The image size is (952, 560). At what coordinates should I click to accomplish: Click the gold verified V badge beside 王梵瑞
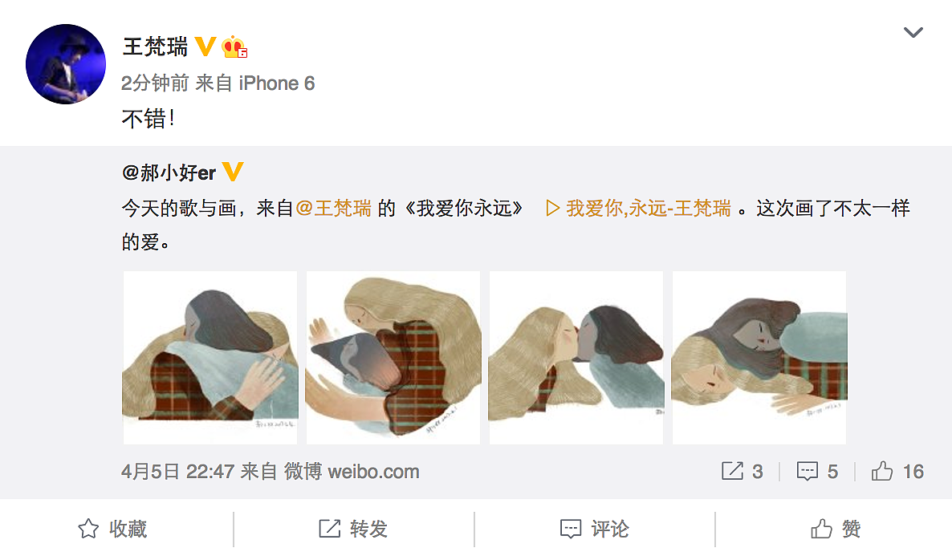(205, 46)
